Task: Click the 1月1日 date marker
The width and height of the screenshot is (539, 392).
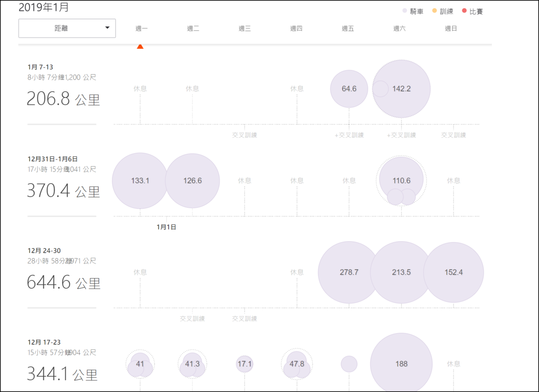Action: [167, 227]
